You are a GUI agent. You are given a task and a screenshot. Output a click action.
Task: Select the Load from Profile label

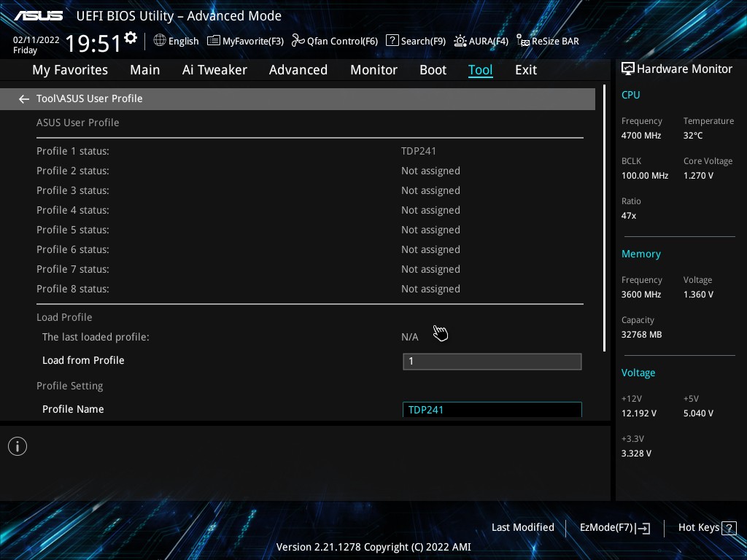83,360
